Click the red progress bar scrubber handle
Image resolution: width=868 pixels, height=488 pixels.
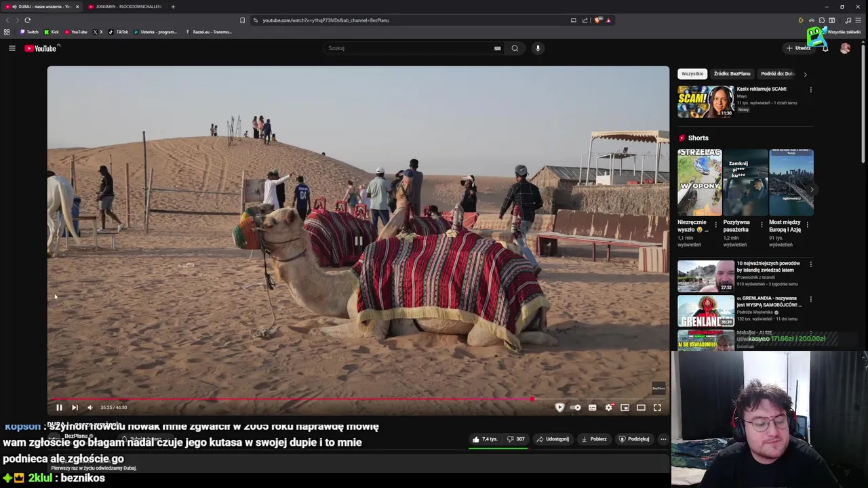pyautogui.click(x=532, y=399)
